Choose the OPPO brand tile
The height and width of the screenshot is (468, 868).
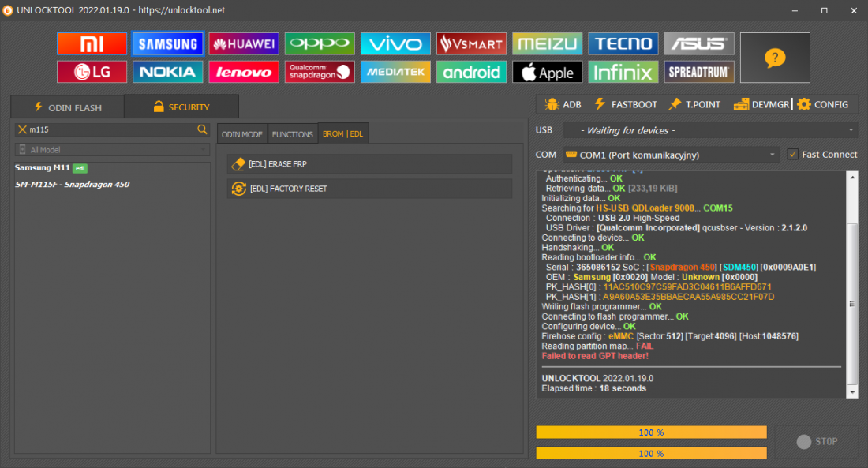point(320,43)
